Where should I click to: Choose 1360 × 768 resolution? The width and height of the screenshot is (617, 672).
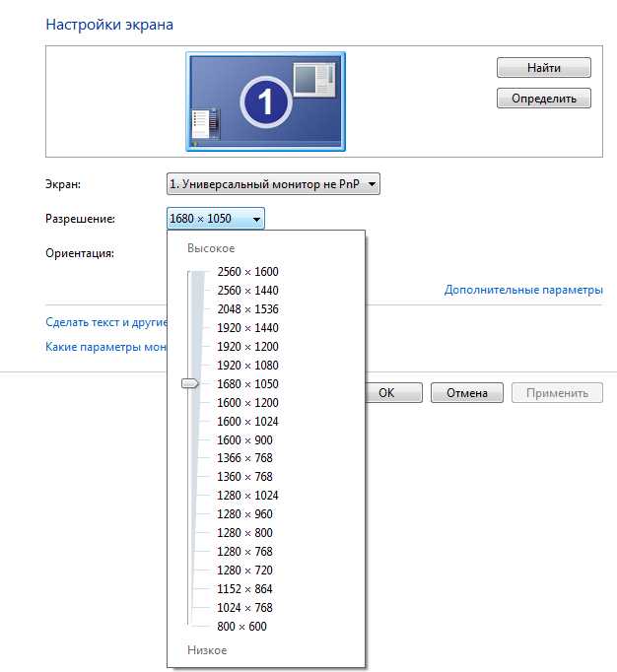click(x=244, y=477)
